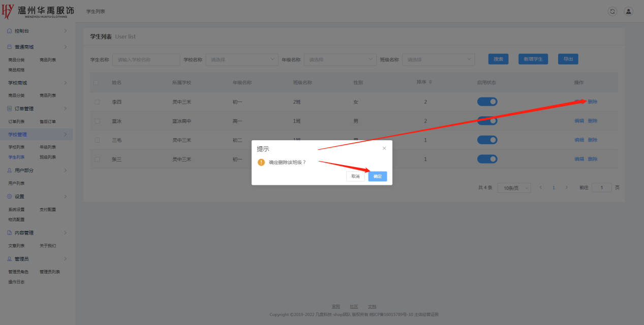
Task: Click 删除 link for the 张三 row
Action: coord(593,159)
